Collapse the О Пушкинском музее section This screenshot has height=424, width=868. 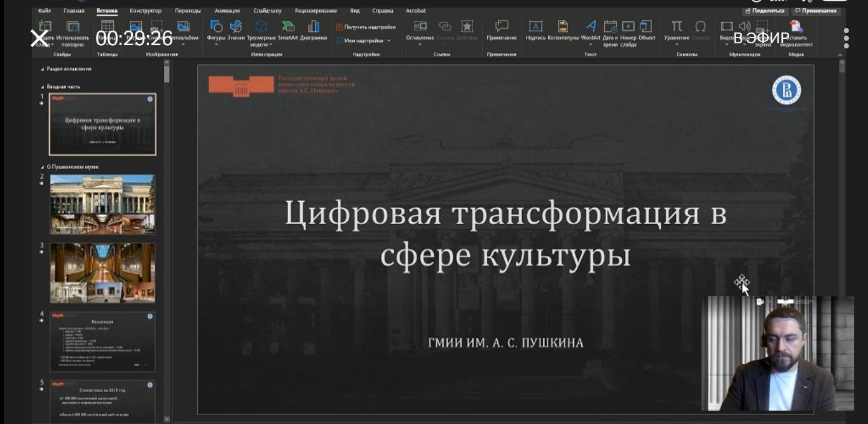pyautogui.click(x=43, y=167)
